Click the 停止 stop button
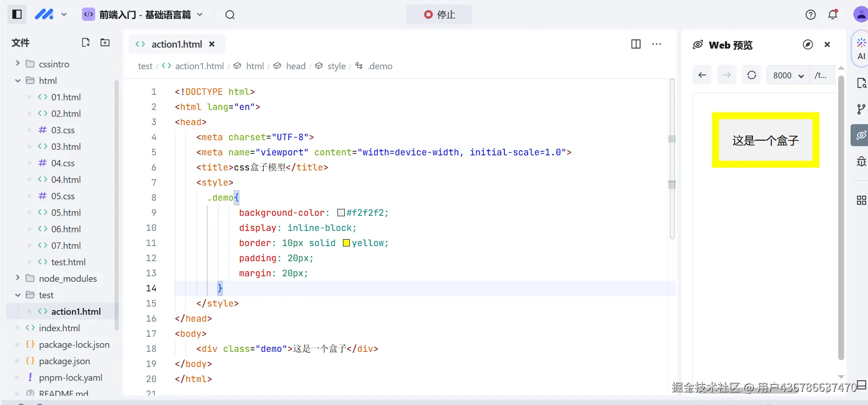 [439, 15]
